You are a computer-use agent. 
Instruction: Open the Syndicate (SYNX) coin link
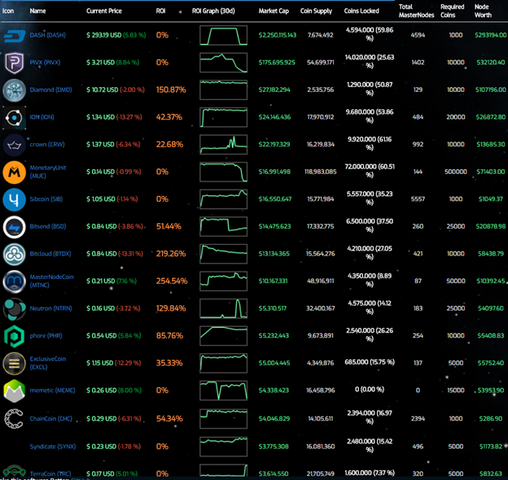pyautogui.click(x=53, y=447)
